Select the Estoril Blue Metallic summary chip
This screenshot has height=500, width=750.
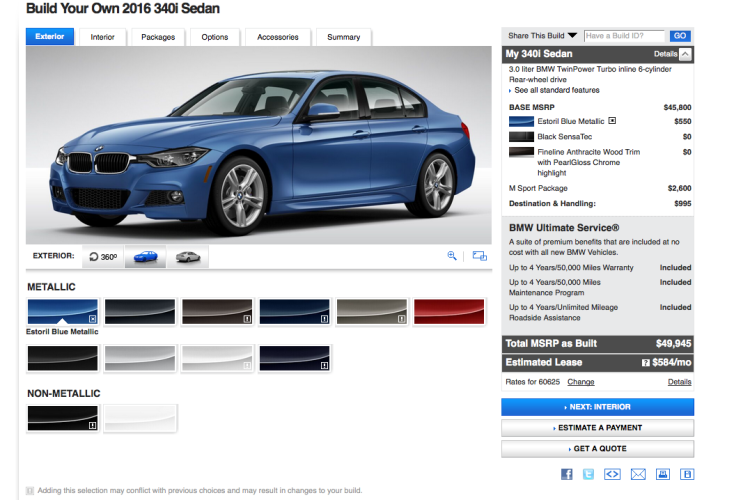[x=521, y=122]
